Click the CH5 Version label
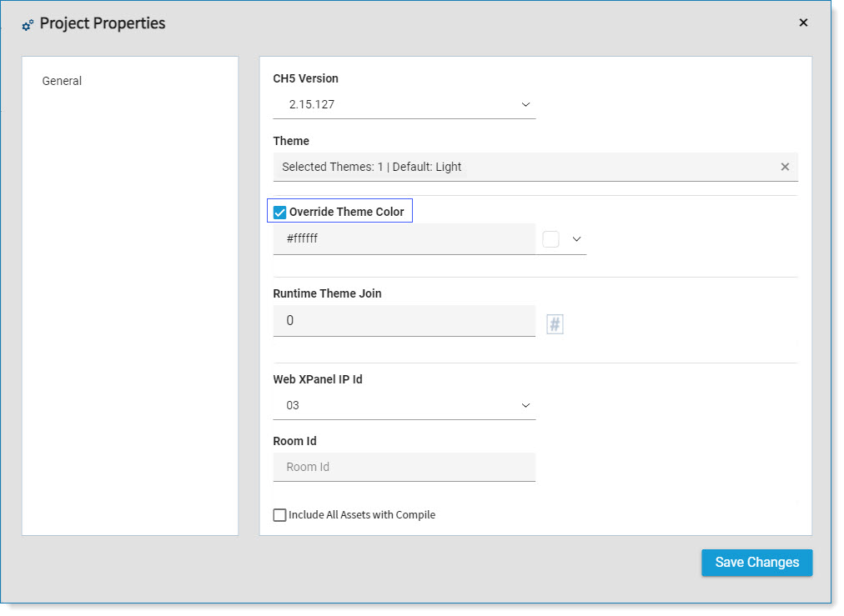 306,78
